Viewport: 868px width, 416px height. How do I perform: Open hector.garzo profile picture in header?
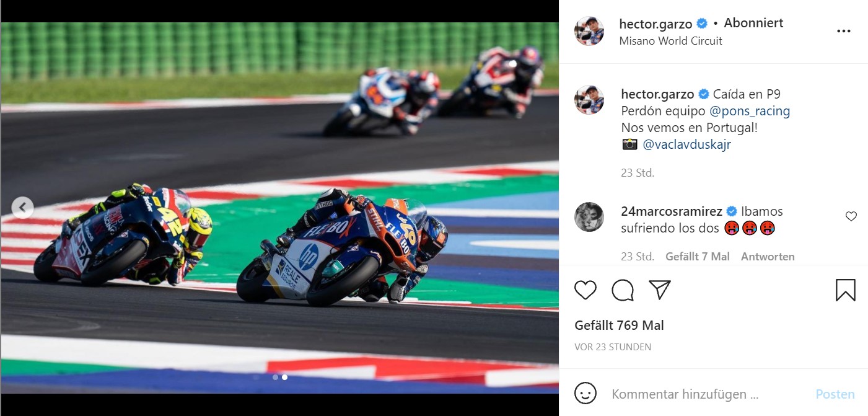point(589,31)
